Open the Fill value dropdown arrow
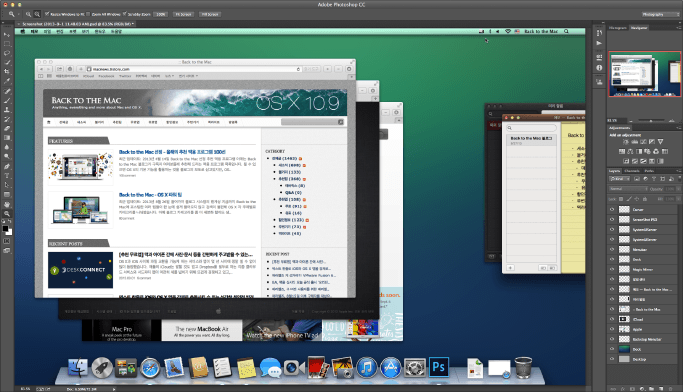This screenshot has width=683, height=392. click(679, 199)
